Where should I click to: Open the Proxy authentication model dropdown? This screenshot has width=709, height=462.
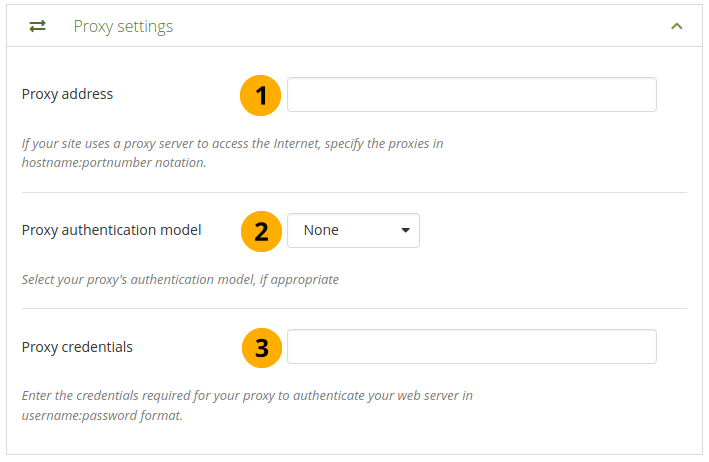(353, 230)
